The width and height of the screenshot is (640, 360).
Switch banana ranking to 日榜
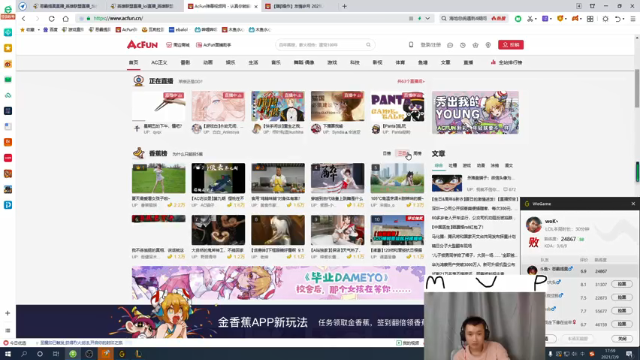pyautogui.click(x=387, y=153)
